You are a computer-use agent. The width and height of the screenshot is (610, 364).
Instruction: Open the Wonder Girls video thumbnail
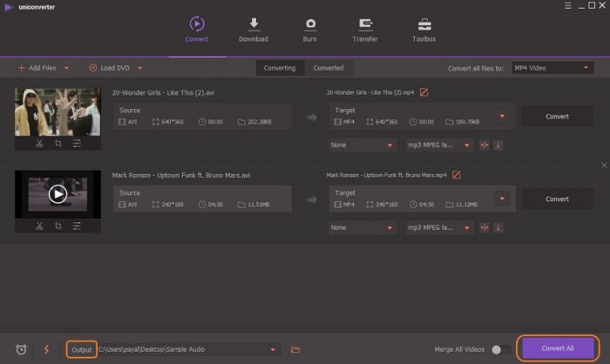pyautogui.click(x=58, y=112)
